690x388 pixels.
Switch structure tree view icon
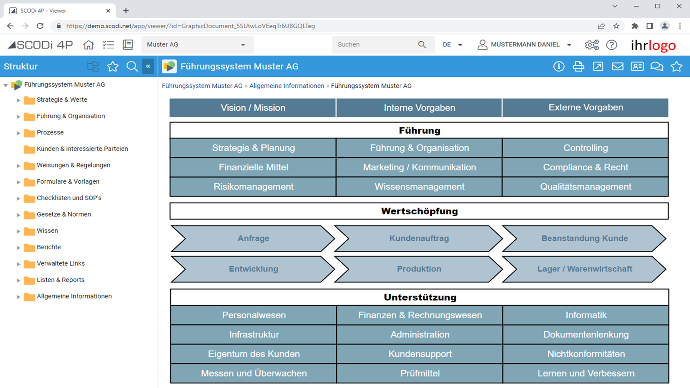[93, 66]
